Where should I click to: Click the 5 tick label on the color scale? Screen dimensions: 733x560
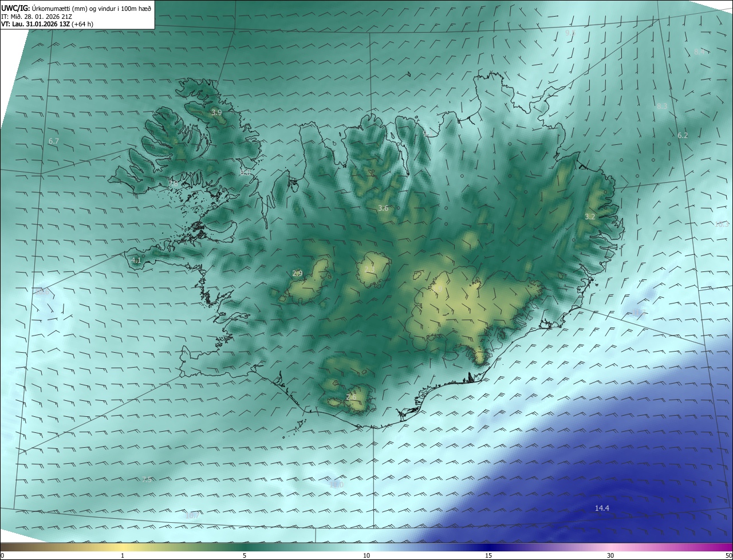coord(245,555)
